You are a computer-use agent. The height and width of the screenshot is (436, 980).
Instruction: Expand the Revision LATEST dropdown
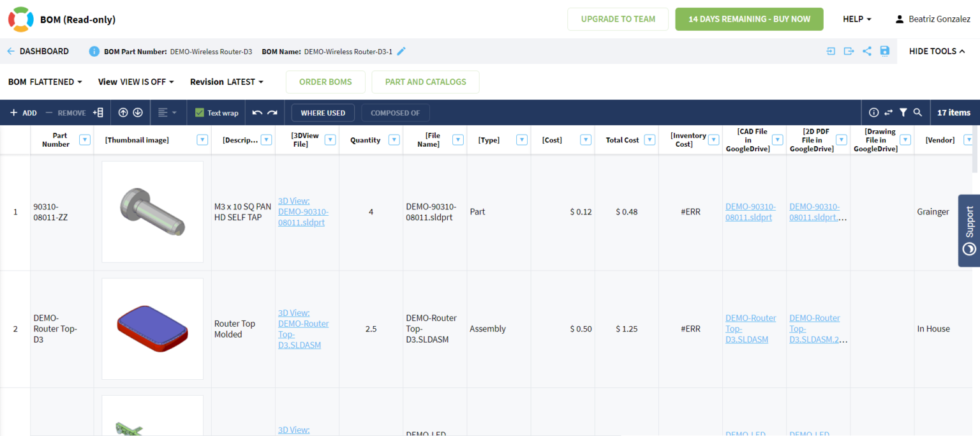[226, 82]
